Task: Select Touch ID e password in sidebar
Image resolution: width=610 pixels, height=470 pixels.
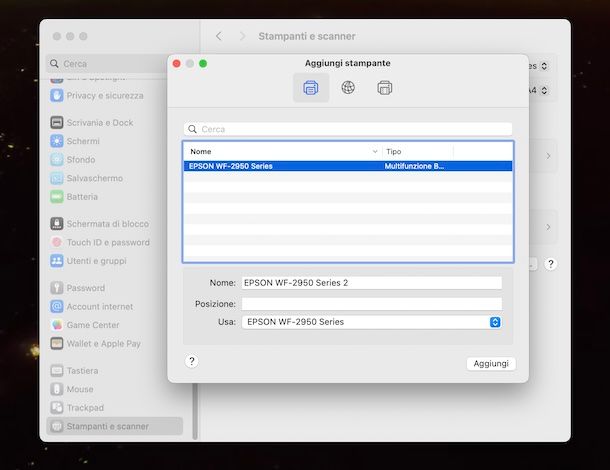Action: pos(100,242)
